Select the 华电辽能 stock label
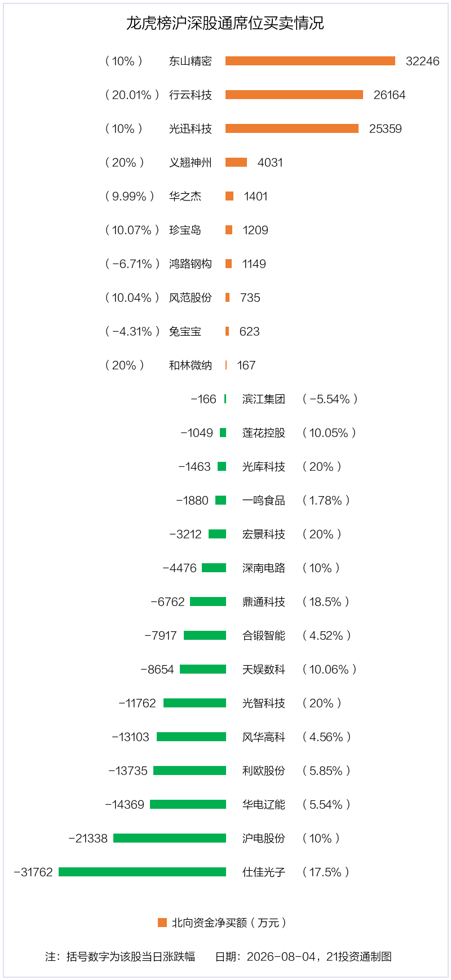The image size is (451, 980). pyautogui.click(x=264, y=804)
